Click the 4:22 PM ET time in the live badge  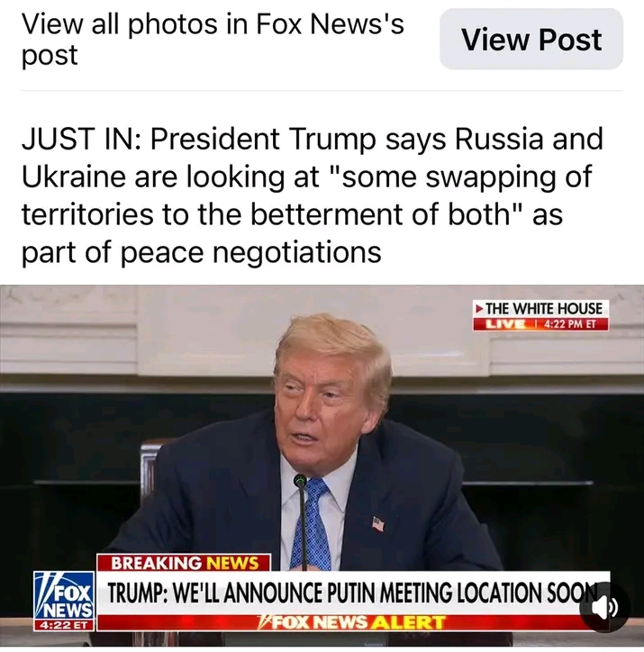click(x=569, y=324)
